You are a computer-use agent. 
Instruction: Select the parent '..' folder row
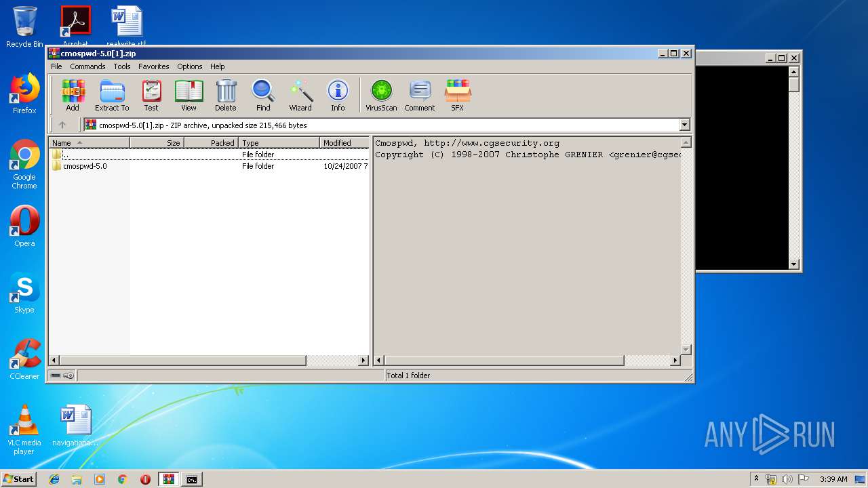click(x=209, y=155)
